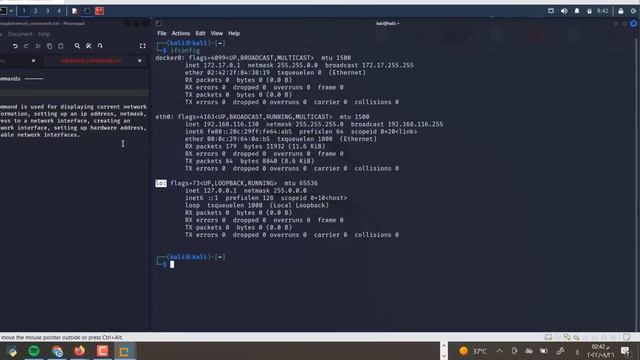The width and height of the screenshot is (640, 360).
Task: Click the lock screen icon in Kali panel
Action: (x=620, y=11)
